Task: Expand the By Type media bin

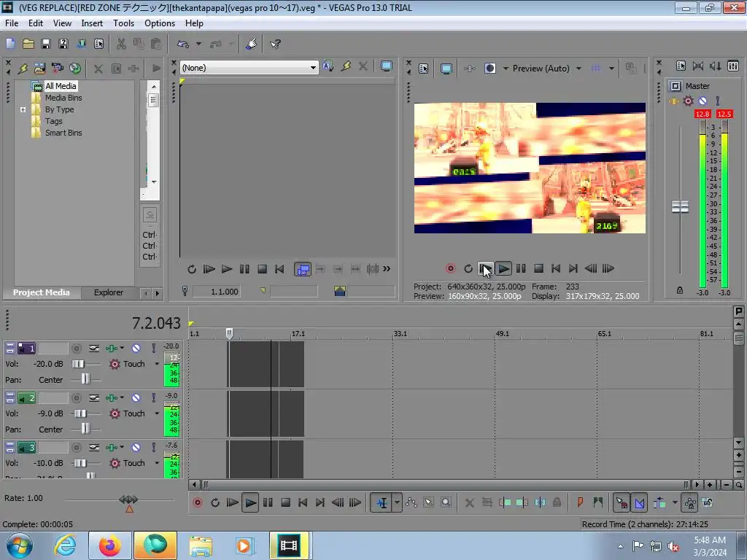Action: click(x=23, y=109)
